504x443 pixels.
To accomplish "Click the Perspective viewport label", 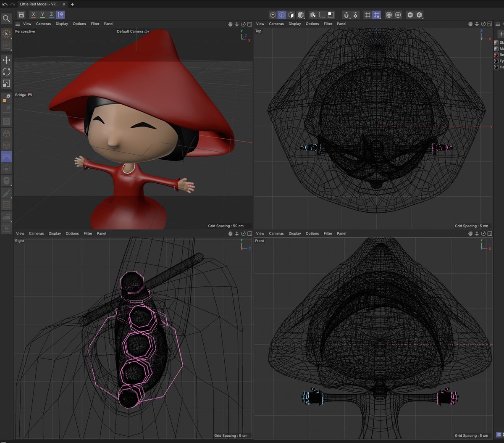I will [x=25, y=32].
